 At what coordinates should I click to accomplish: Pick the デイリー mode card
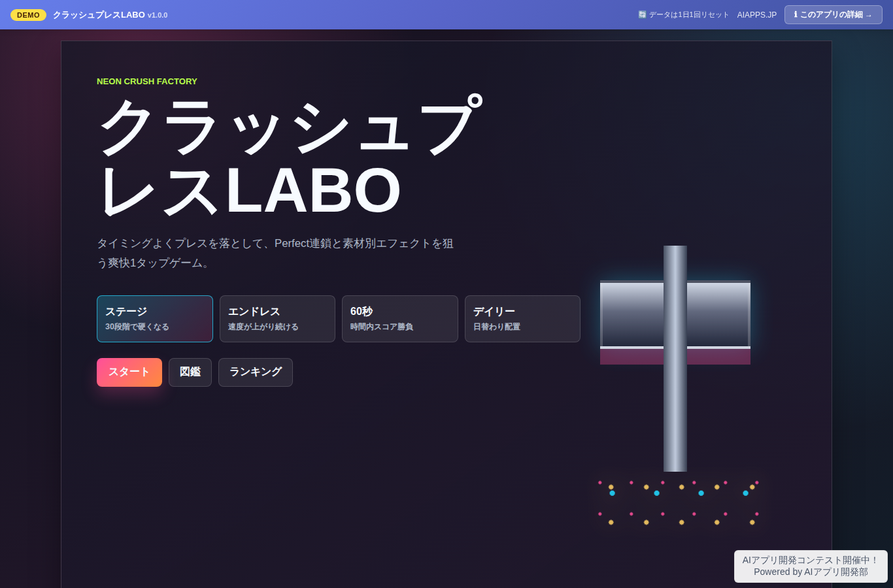[x=522, y=319]
